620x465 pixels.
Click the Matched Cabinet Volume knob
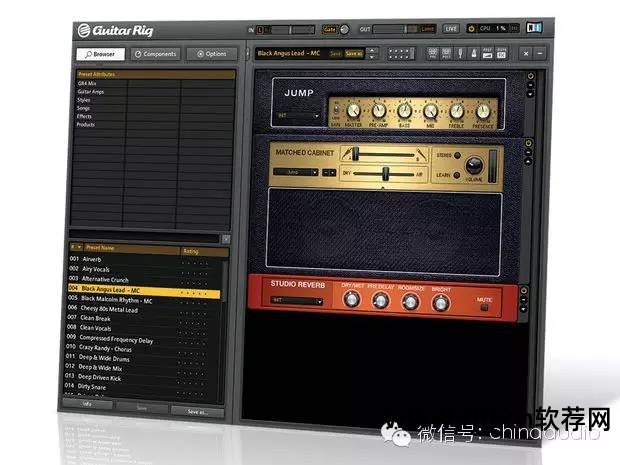coord(474,166)
